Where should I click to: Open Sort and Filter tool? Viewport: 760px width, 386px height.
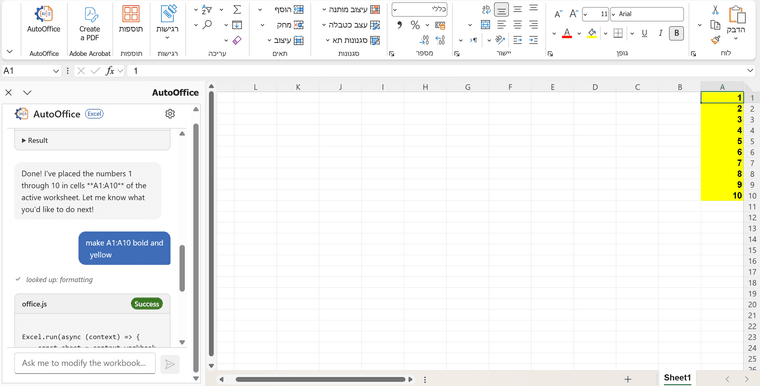click(x=207, y=10)
